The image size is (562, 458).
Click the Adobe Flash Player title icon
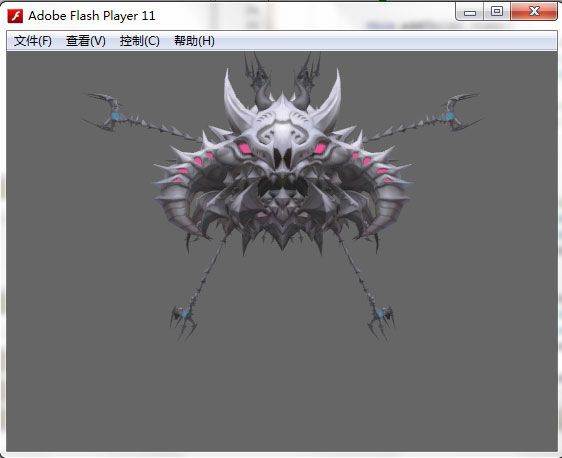pos(15,16)
